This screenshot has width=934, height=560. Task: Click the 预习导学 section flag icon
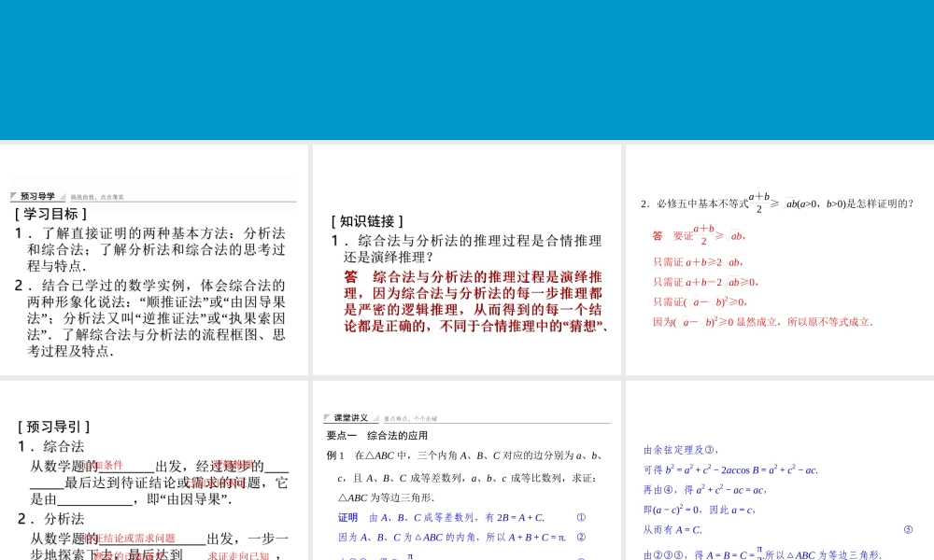tap(15, 195)
